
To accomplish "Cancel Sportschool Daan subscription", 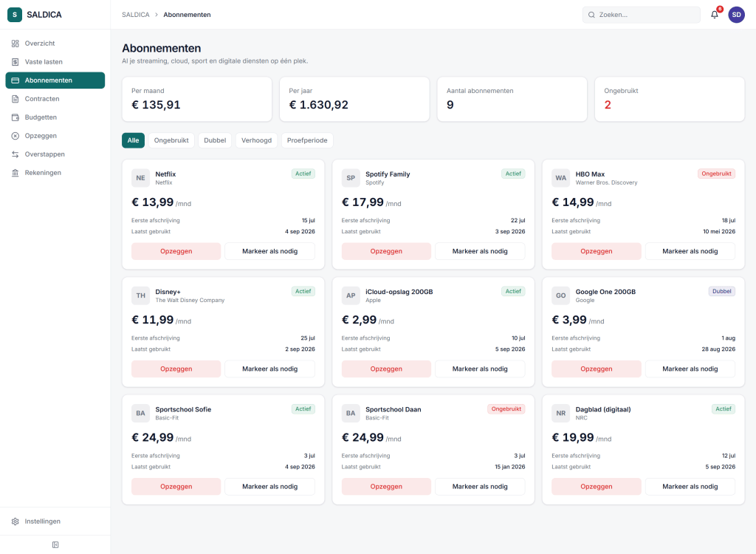I will pyautogui.click(x=386, y=487).
